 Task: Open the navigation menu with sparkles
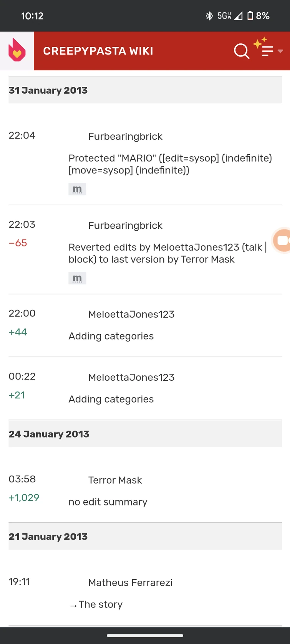pyautogui.click(x=266, y=50)
